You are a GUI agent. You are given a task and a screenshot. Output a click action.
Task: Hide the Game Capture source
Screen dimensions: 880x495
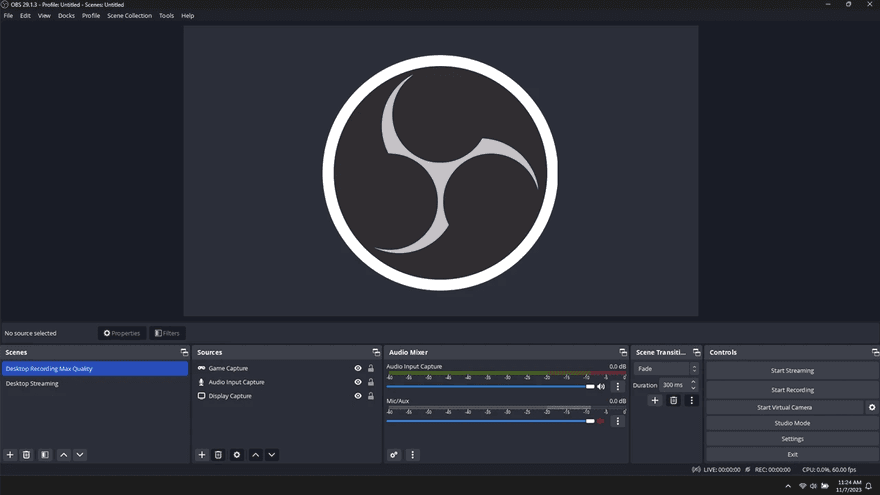(x=358, y=368)
